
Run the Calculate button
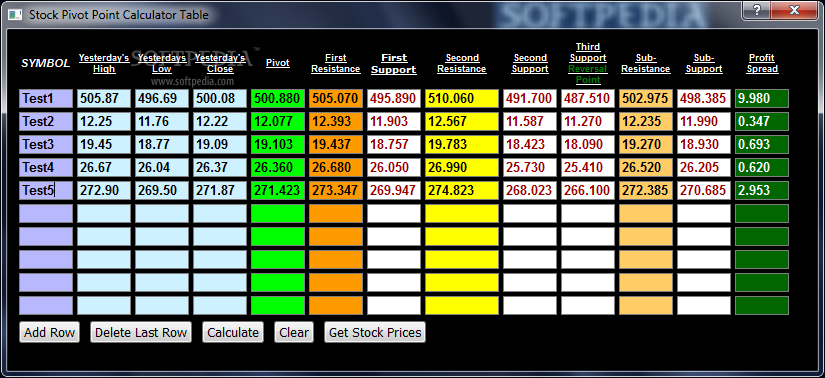coord(233,332)
